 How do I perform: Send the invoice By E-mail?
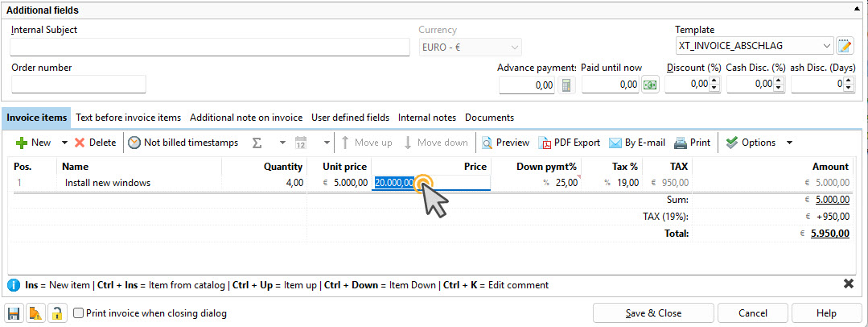coord(636,143)
